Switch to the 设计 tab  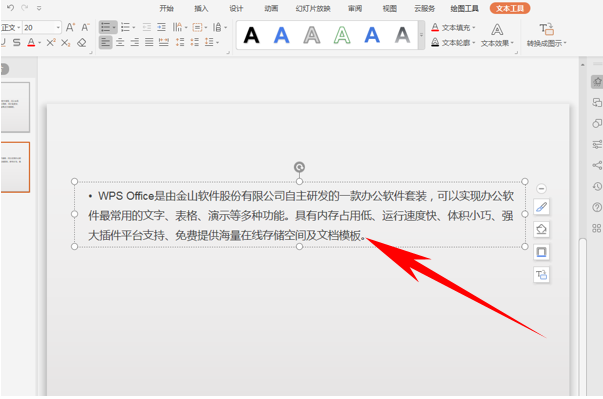pos(236,8)
